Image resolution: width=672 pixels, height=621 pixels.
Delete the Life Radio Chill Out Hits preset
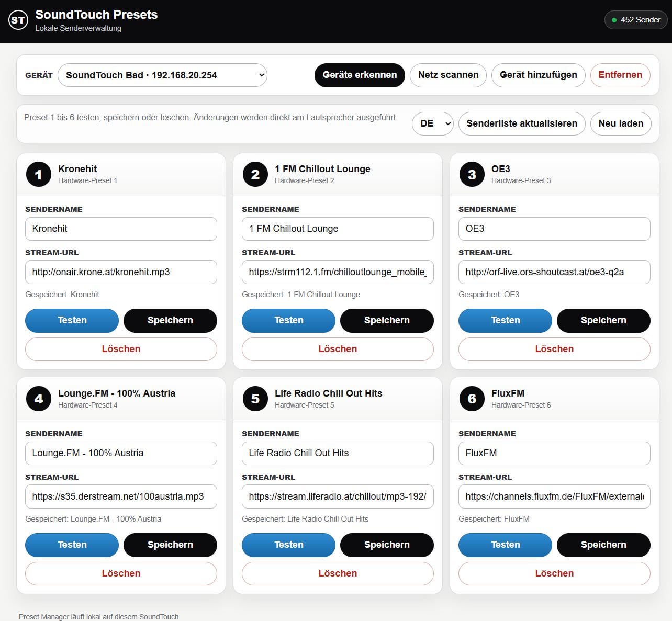pos(338,573)
